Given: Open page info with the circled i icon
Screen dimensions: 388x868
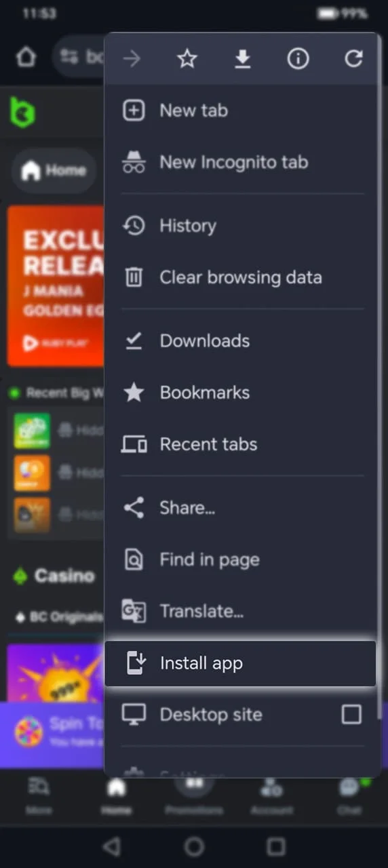Looking at the screenshot, I should coord(298,60).
